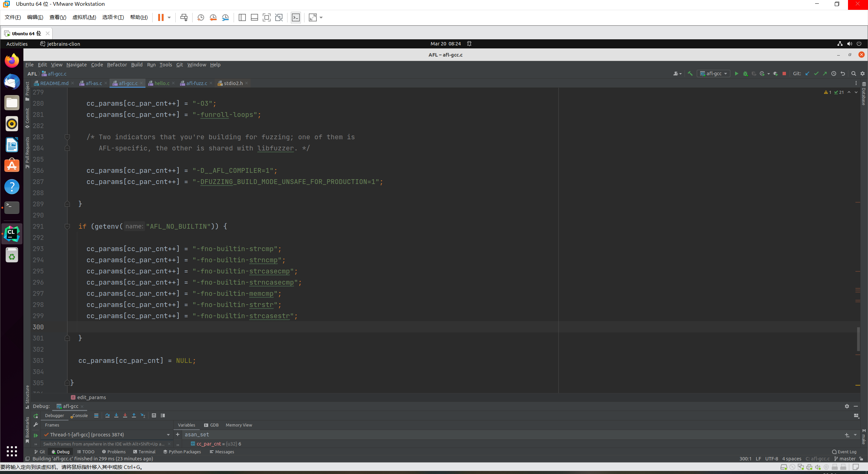This screenshot has width=868, height=474.
Task: Collapse the comment fold at line 283
Action: [67, 137]
